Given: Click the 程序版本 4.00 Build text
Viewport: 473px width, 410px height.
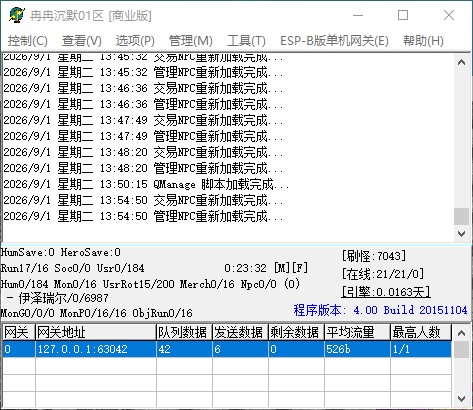Looking at the screenshot, I should (x=380, y=310).
